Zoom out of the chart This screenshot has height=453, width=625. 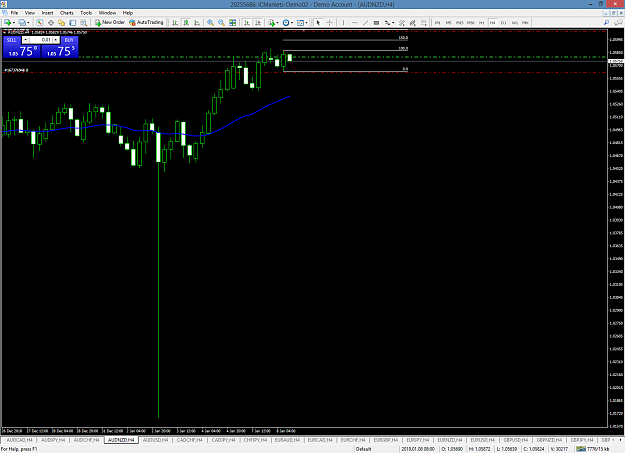221,23
